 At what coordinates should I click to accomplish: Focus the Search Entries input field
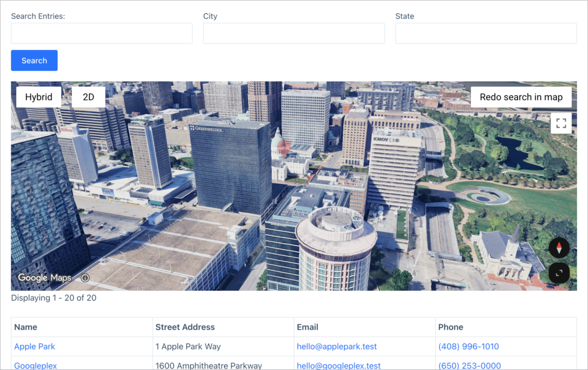(102, 33)
